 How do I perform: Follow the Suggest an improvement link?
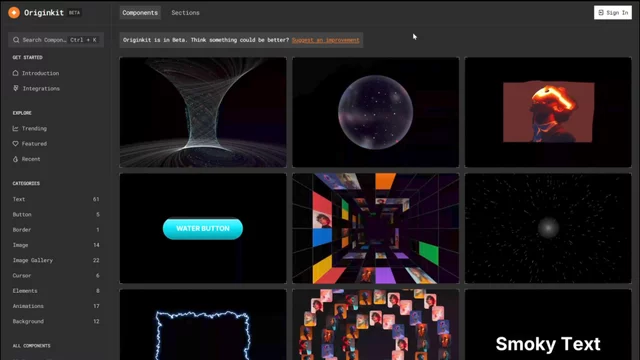[x=326, y=40]
